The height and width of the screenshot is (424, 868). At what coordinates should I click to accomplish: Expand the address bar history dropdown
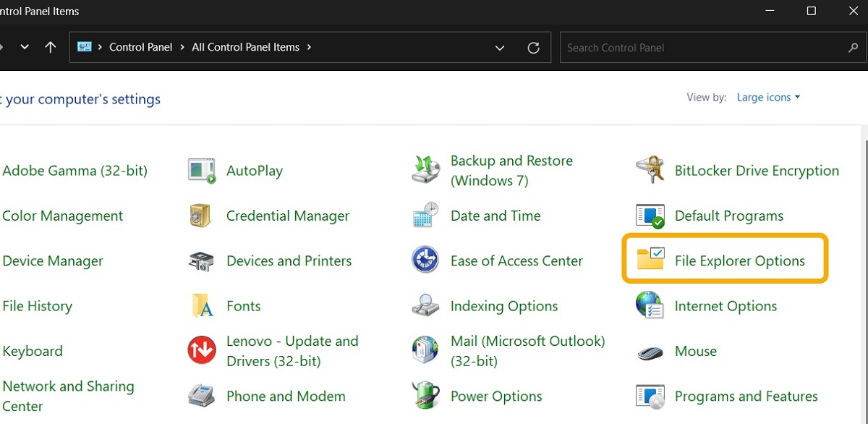coord(499,47)
